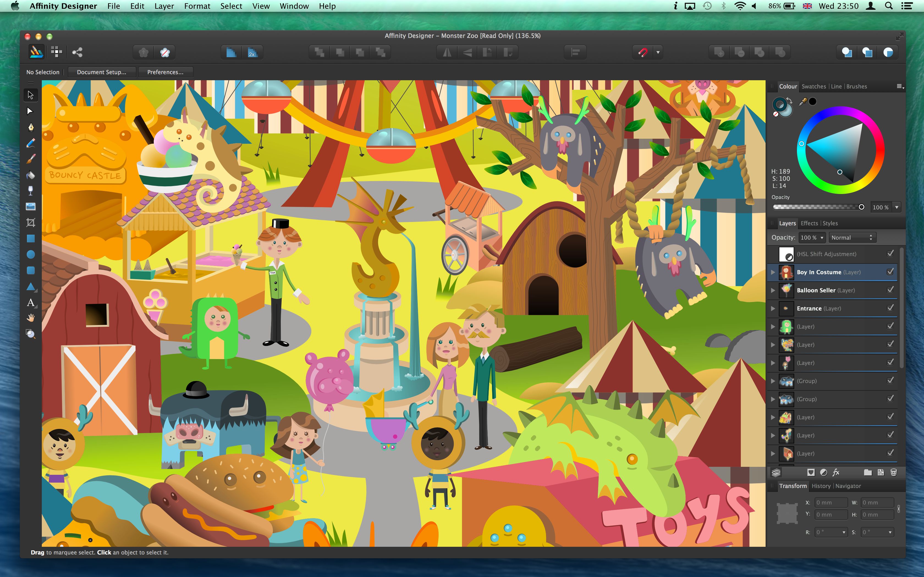Click the Document Setup button
This screenshot has height=577, width=924.
tap(101, 72)
